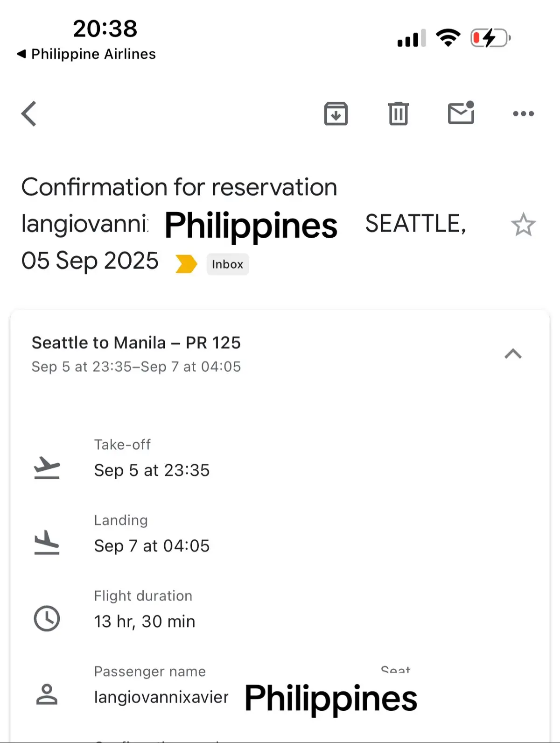Tap the battery charging indicator in status bar
This screenshot has height=743, width=560.
click(x=490, y=38)
